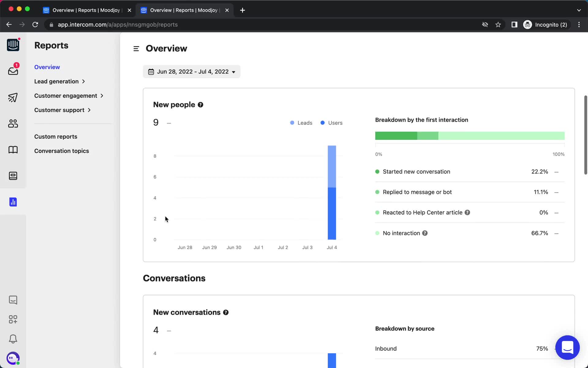Toggle the hamburger menu beside Overview

click(136, 48)
